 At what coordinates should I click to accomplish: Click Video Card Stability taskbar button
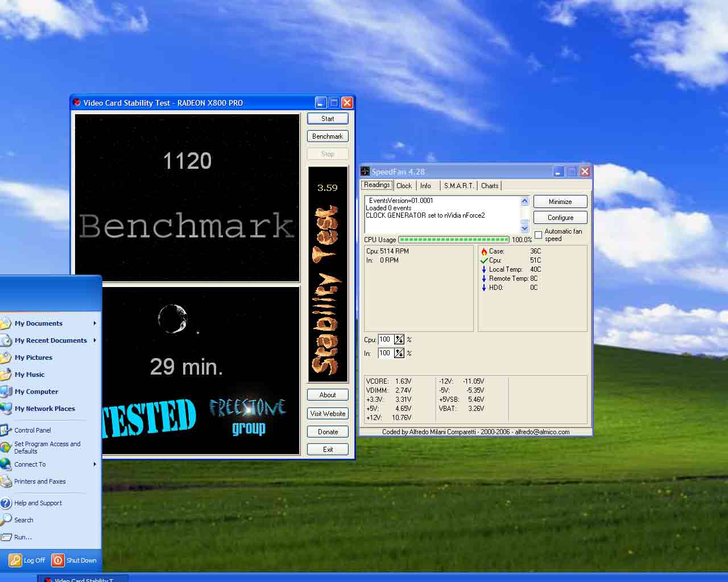click(x=83, y=579)
